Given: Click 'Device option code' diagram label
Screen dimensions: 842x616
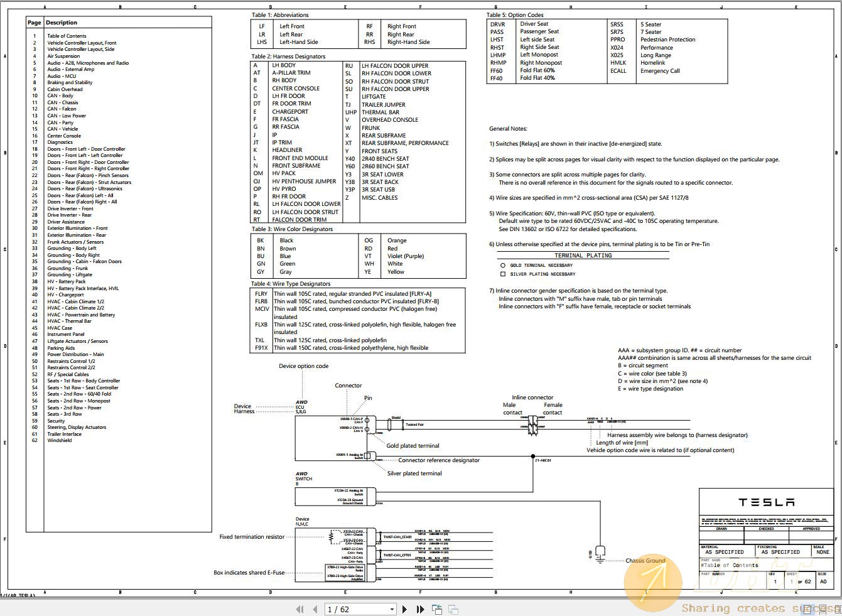Looking at the screenshot, I should (304, 366).
